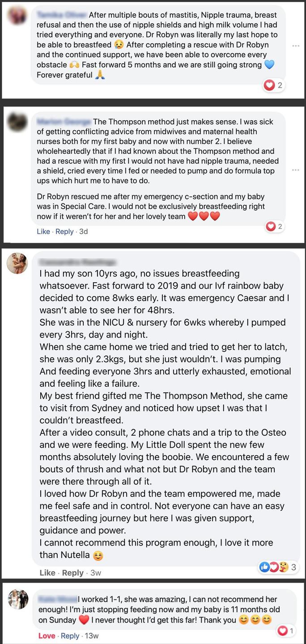Like the comment posted 3w ago

pos(47,573)
